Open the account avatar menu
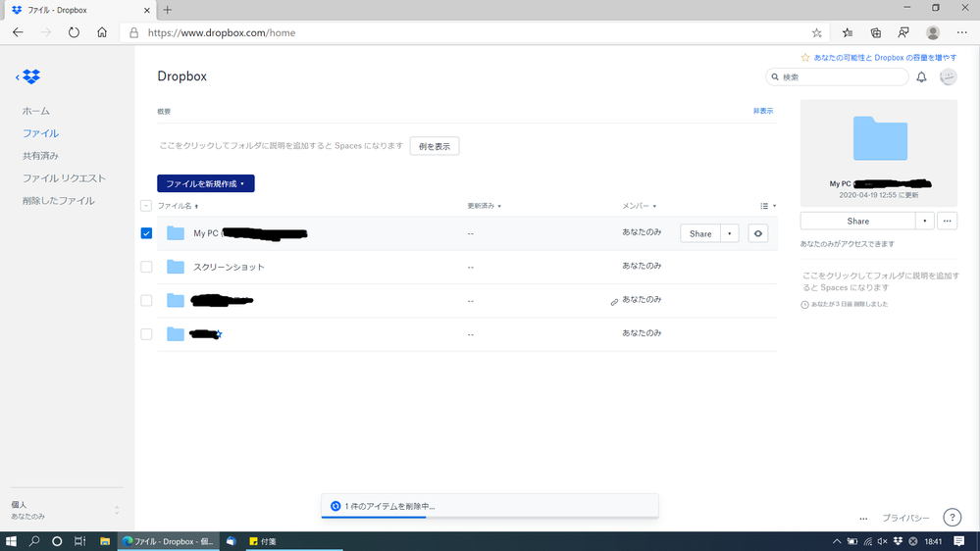Screen dimensions: 980x551 pos(949,76)
